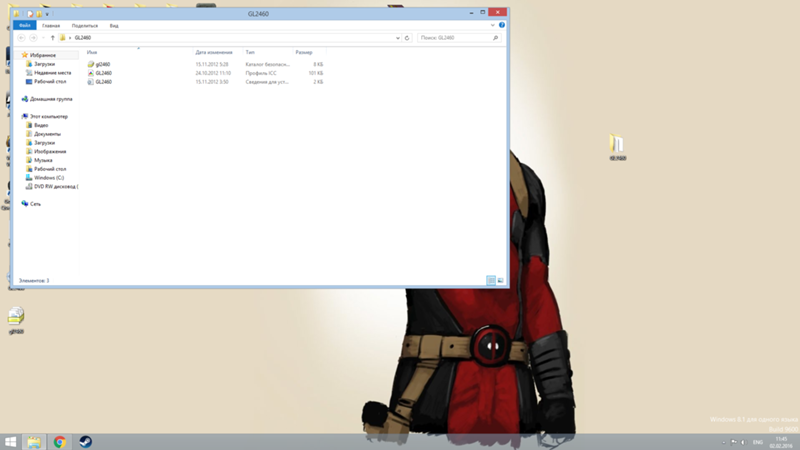
Task: Open the DVD RW дисковод drive
Action: [x=56, y=187]
